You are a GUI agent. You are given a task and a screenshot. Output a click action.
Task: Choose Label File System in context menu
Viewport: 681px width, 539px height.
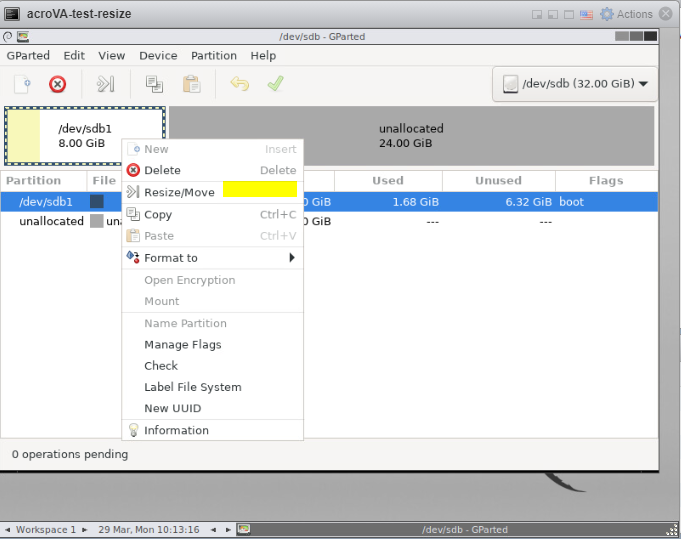click(x=212, y=387)
